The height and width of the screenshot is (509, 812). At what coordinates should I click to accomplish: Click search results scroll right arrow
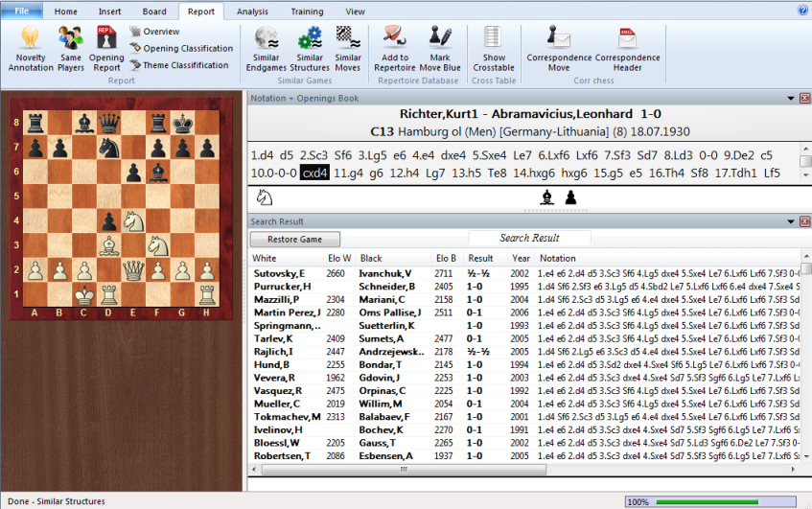[794, 469]
